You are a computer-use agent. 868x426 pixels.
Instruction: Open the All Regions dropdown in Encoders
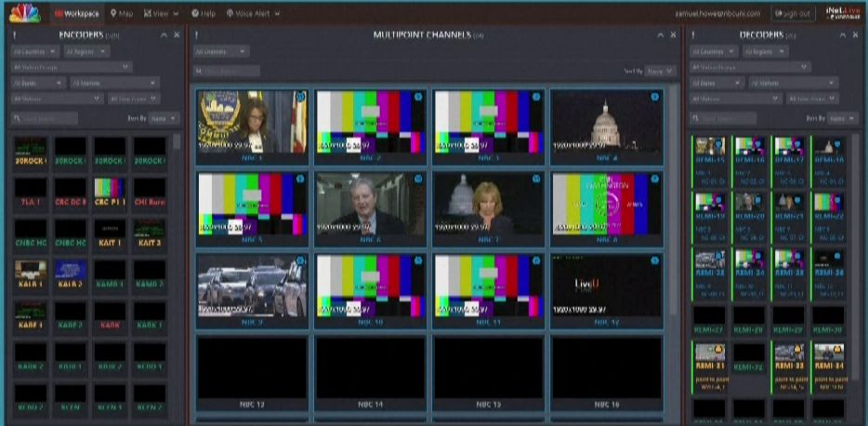[87, 51]
